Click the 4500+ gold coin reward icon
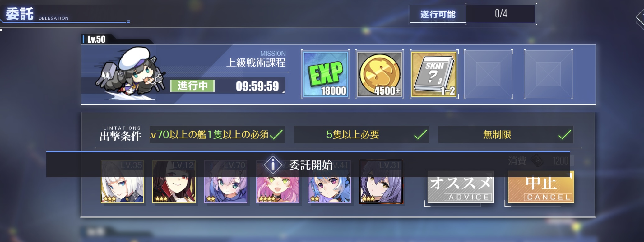Viewport: 644px width, 242px height. pos(380,74)
